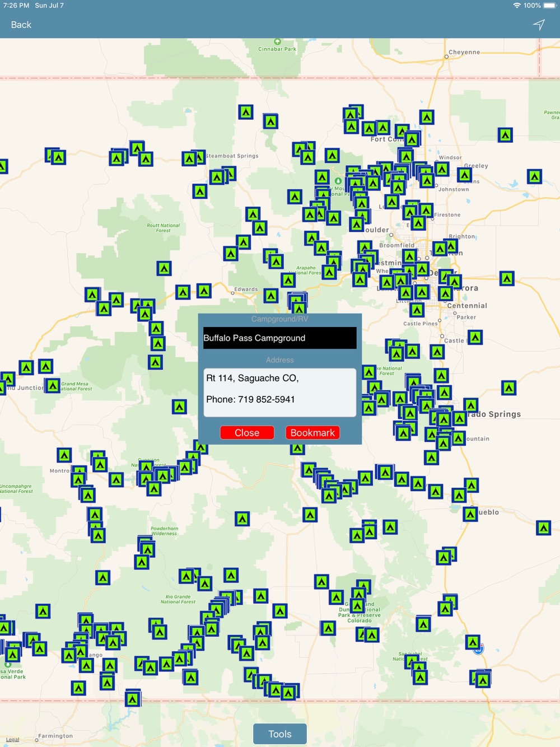
Task: Select campground marker directly above Montrose label
Action: pos(64,455)
